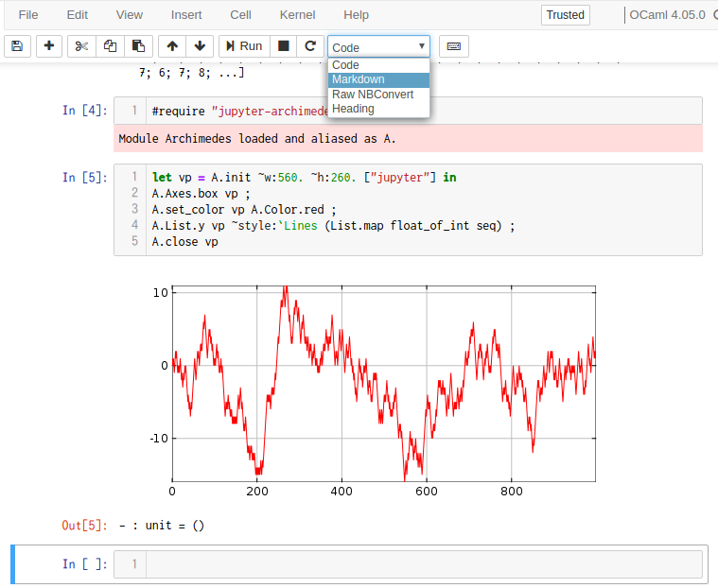Open the View menu
The width and height of the screenshot is (718, 588).
130,15
